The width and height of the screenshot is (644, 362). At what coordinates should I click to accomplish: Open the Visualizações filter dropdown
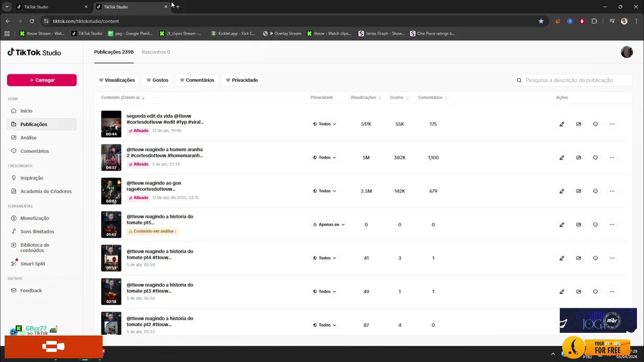coord(117,80)
